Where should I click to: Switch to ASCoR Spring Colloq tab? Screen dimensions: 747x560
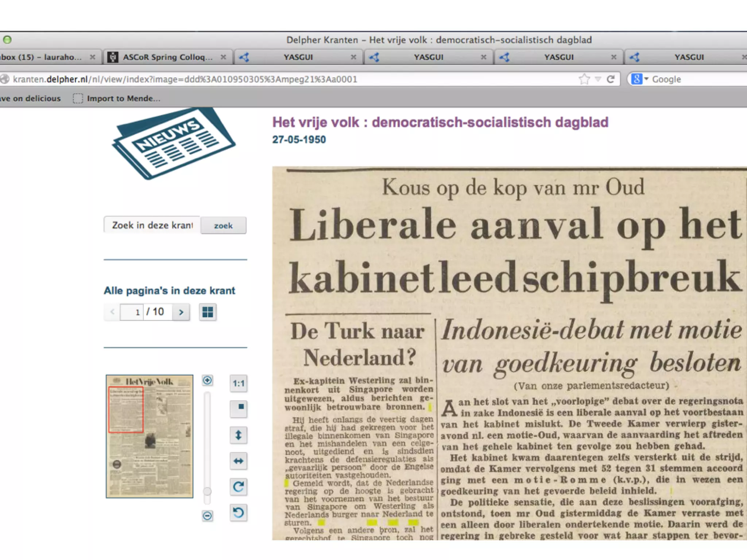coord(167,57)
